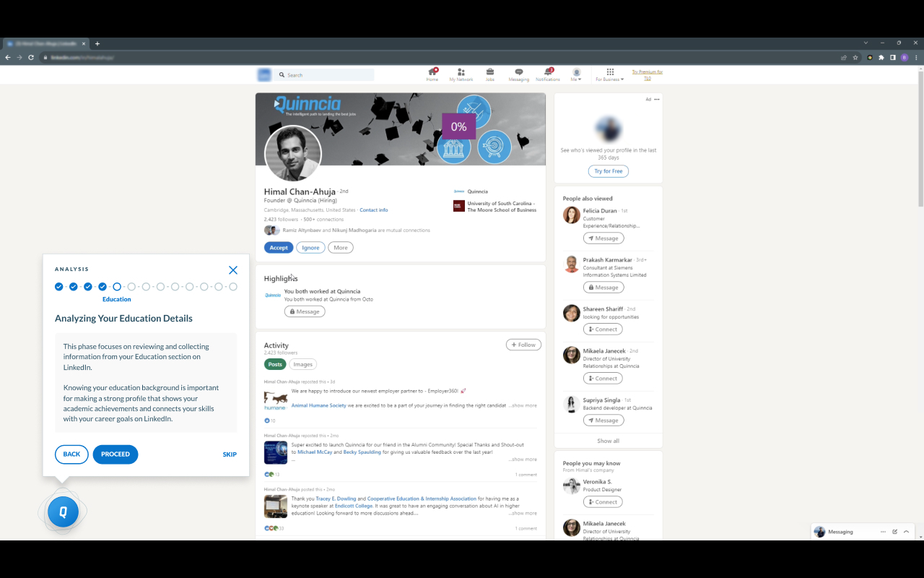Screen dimensions: 924x578
Task: Click the floating Q assistant icon
Action: [63, 511]
